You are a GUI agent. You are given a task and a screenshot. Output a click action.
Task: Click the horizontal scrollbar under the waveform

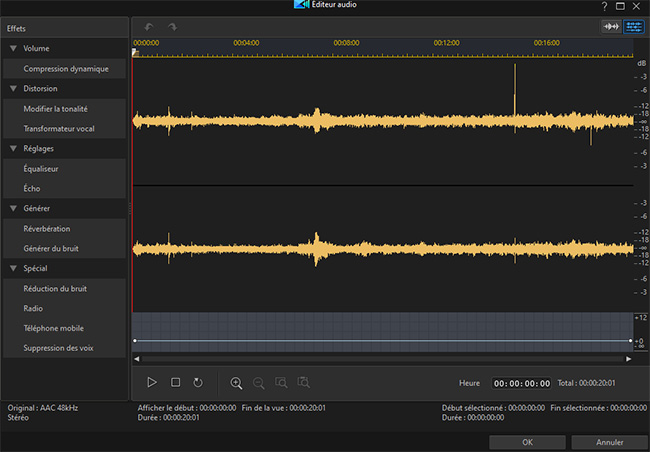pyautogui.click(x=384, y=358)
